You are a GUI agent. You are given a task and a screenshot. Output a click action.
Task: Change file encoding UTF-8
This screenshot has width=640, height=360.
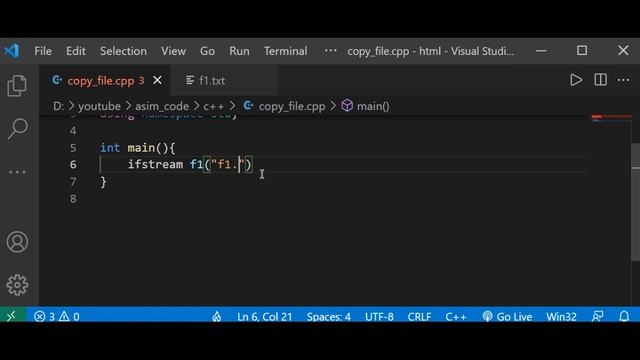pyautogui.click(x=379, y=316)
